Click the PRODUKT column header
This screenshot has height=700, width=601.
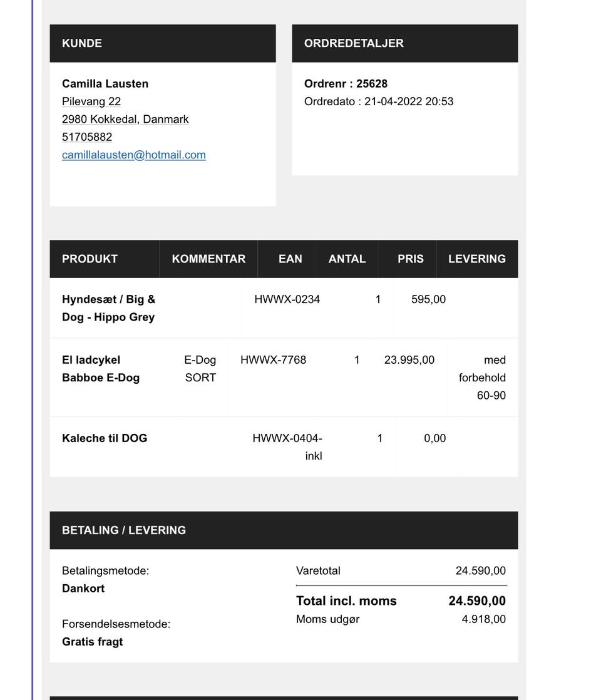[x=90, y=259]
